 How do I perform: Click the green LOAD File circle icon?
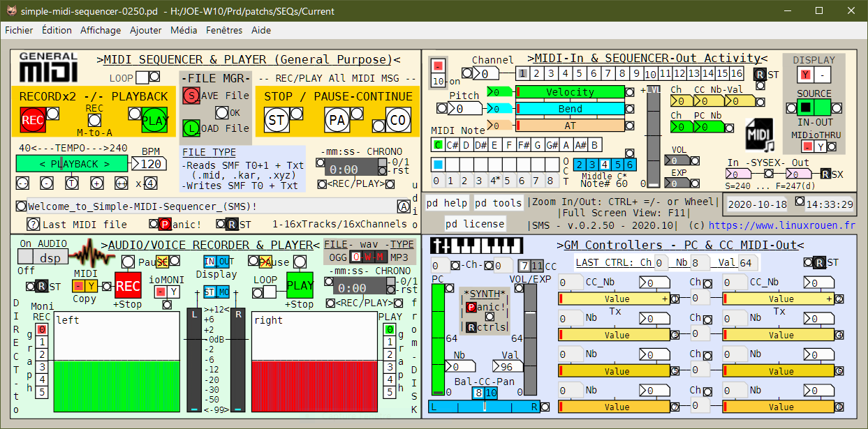[191, 128]
